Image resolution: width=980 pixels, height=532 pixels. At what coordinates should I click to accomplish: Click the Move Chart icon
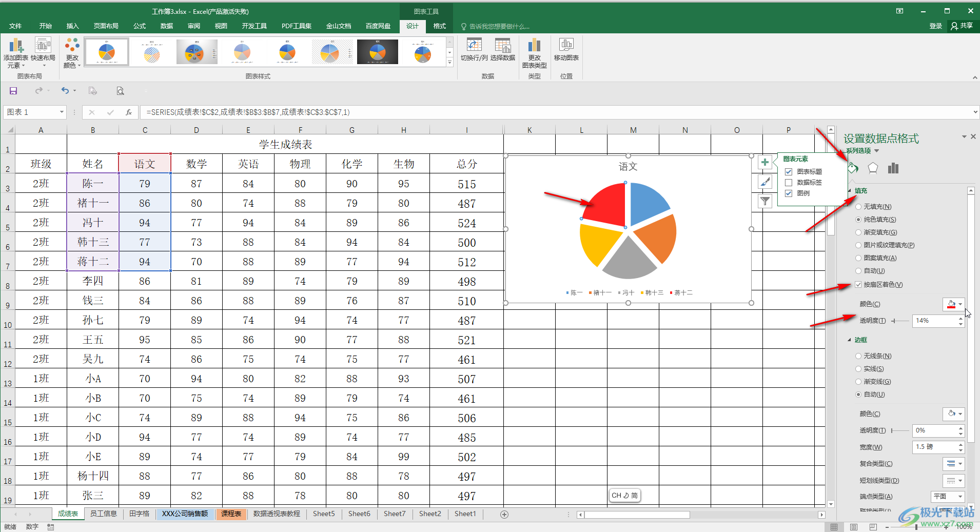point(566,45)
